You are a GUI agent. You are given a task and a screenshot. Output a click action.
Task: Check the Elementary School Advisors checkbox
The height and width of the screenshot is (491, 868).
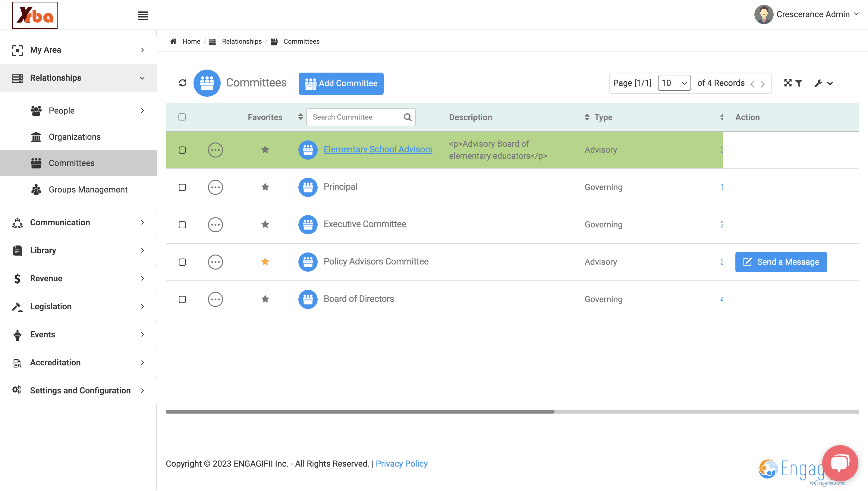182,150
